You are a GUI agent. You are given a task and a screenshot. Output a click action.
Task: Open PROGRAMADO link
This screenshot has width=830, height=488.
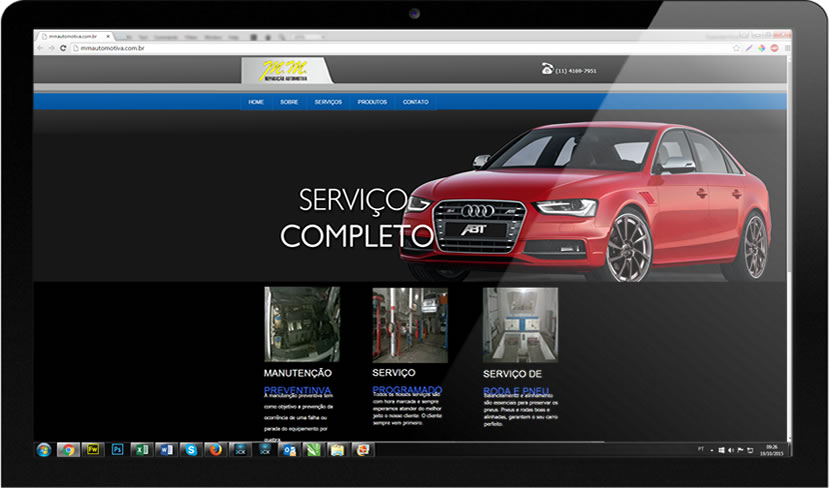pyautogui.click(x=407, y=390)
